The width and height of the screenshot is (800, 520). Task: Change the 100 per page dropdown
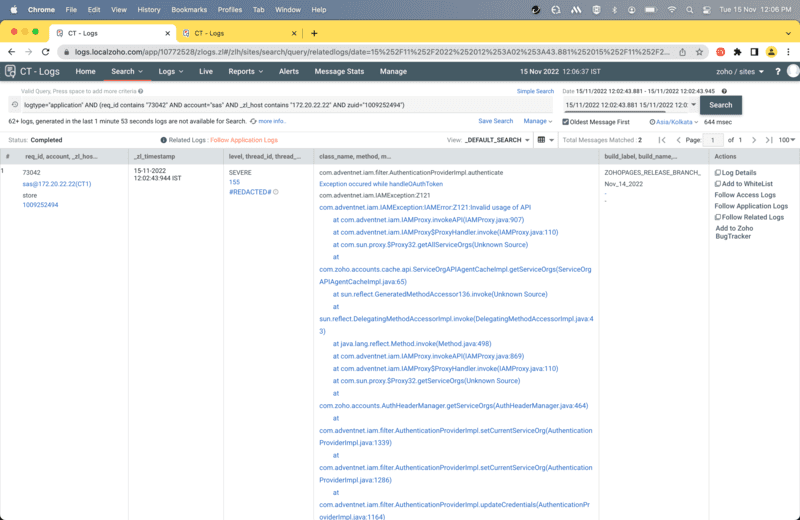click(x=787, y=140)
